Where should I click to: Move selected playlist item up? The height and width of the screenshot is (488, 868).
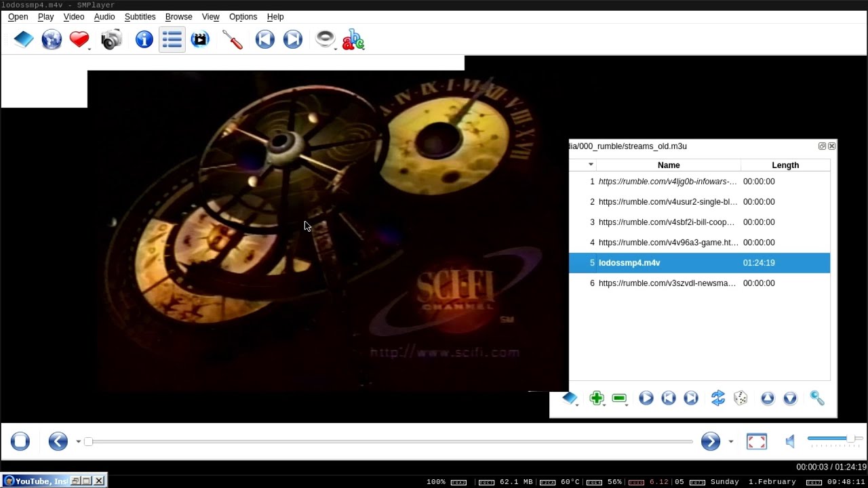(x=768, y=399)
